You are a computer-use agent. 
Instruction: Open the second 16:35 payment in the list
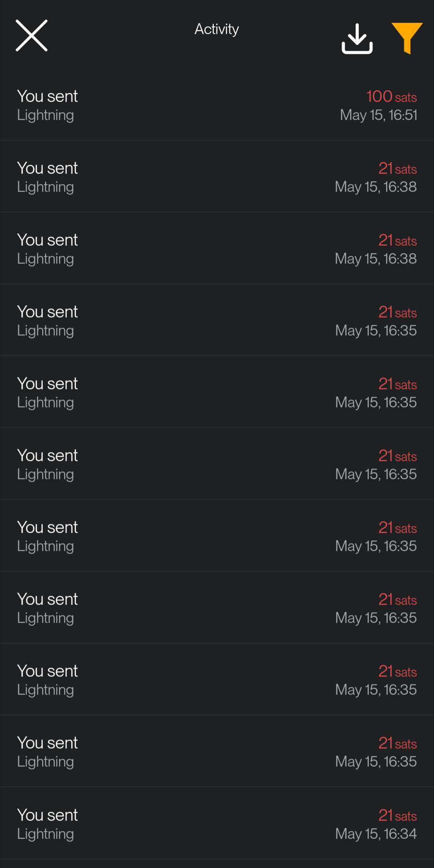[x=217, y=392]
